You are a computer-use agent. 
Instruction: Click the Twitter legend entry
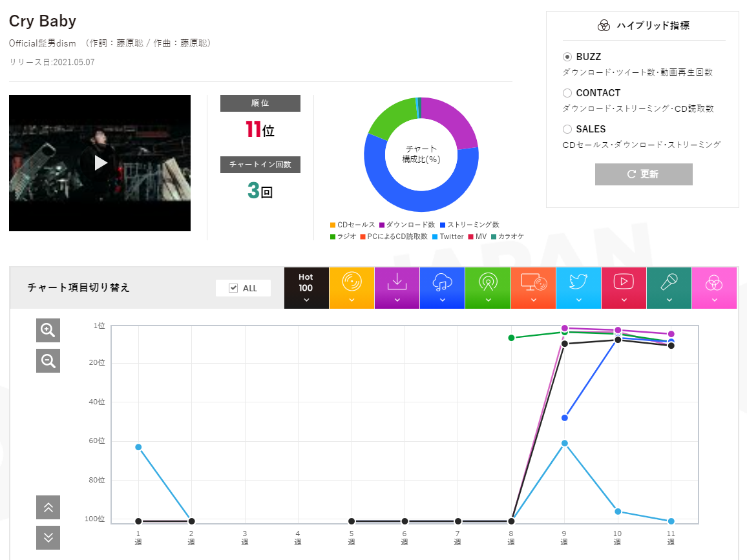448,236
